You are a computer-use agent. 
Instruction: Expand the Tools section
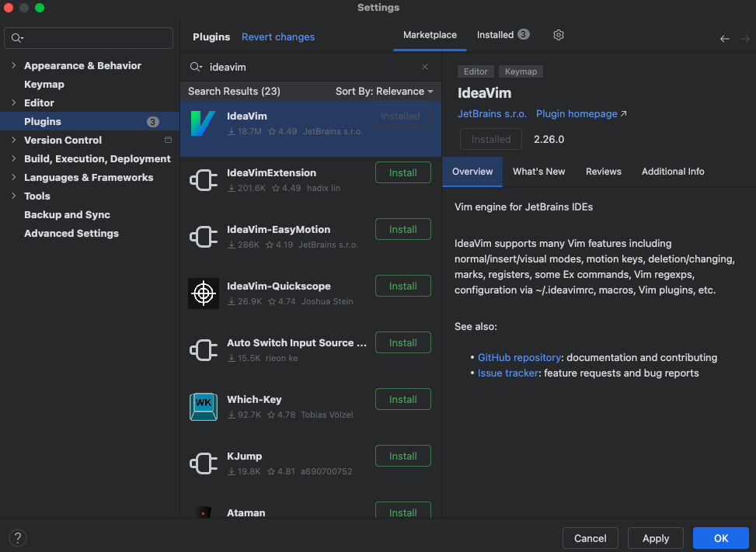click(x=13, y=196)
